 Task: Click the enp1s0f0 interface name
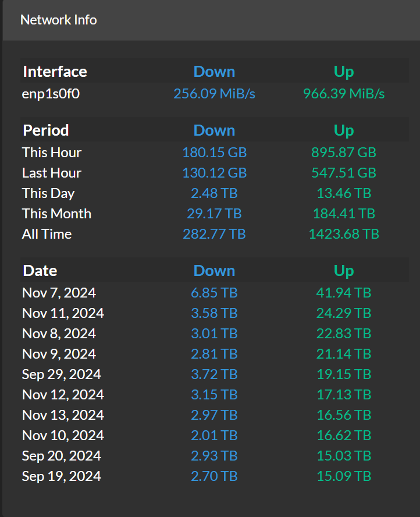coord(51,94)
